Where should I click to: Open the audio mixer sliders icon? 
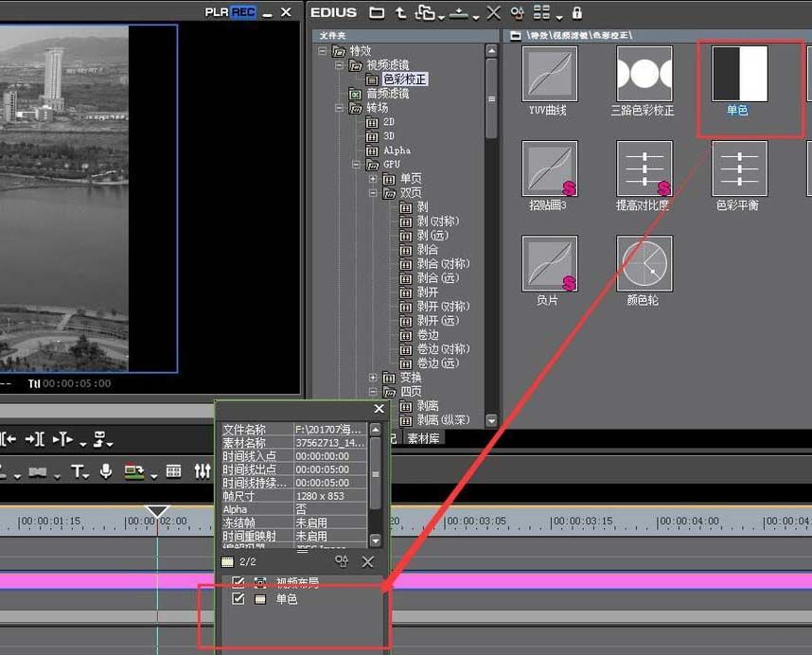(203, 470)
